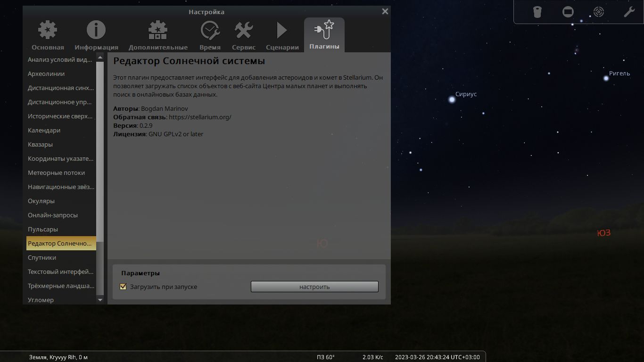The width and height of the screenshot is (644, 362).
Task: Open the Информация info tab
Action: click(x=96, y=35)
